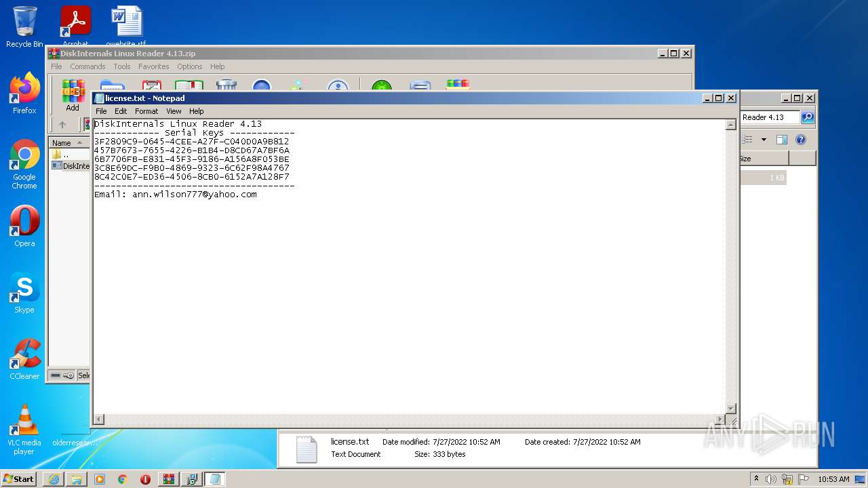868x488 pixels.
Task: Open WinRAR Help menu
Action: (x=217, y=66)
